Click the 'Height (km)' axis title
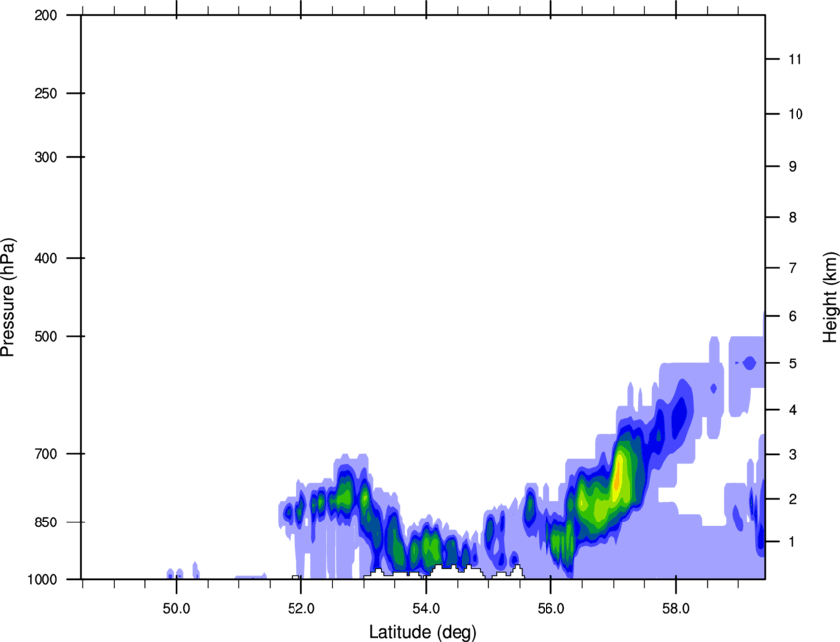The image size is (840, 642). coord(829,296)
